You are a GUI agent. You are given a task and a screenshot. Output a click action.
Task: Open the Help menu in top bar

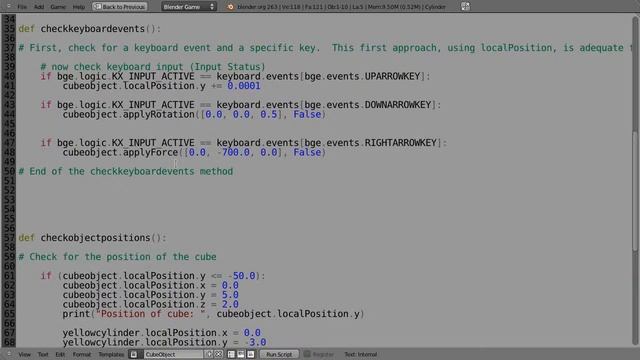(x=78, y=7)
